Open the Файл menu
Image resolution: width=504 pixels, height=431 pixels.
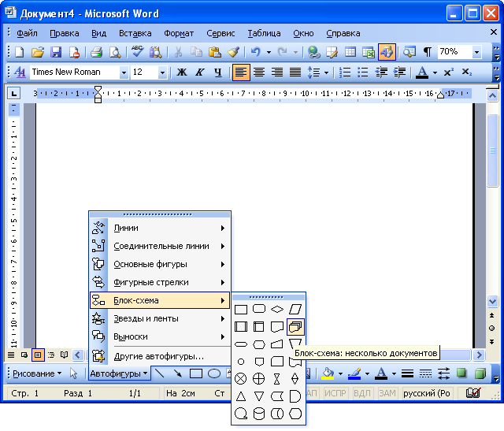click(27, 33)
